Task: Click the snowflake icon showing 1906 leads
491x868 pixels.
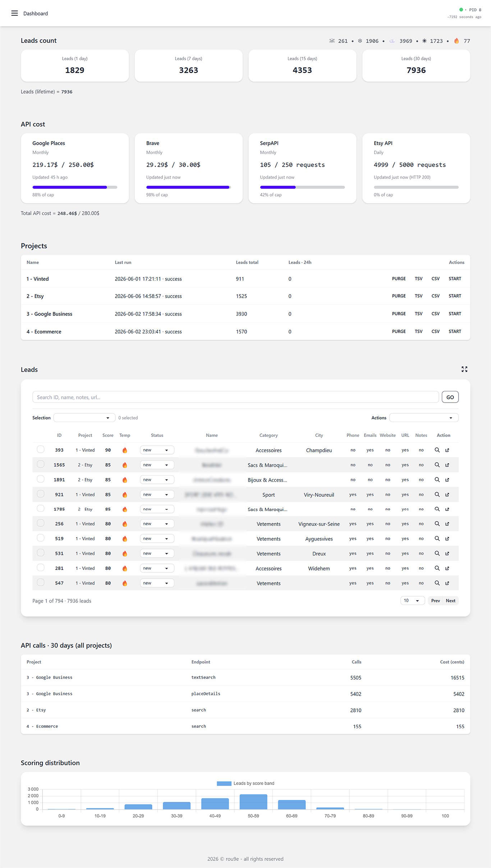Action: 360,41
